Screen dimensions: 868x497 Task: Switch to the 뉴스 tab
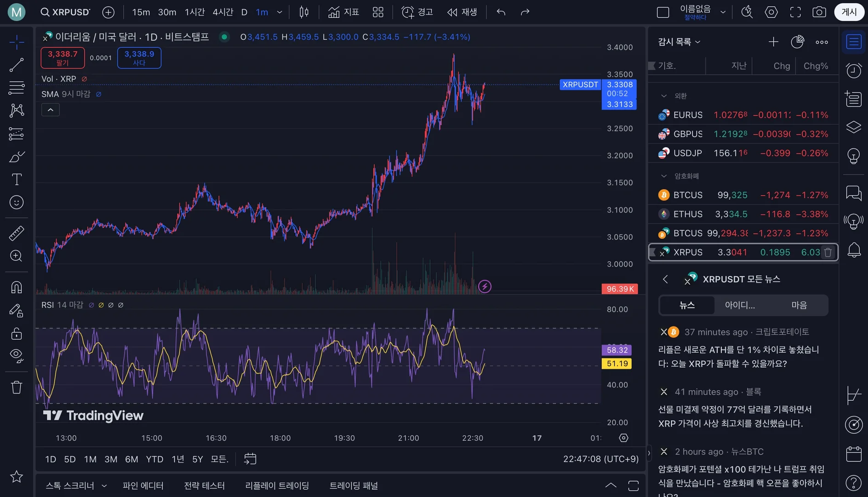coord(687,305)
